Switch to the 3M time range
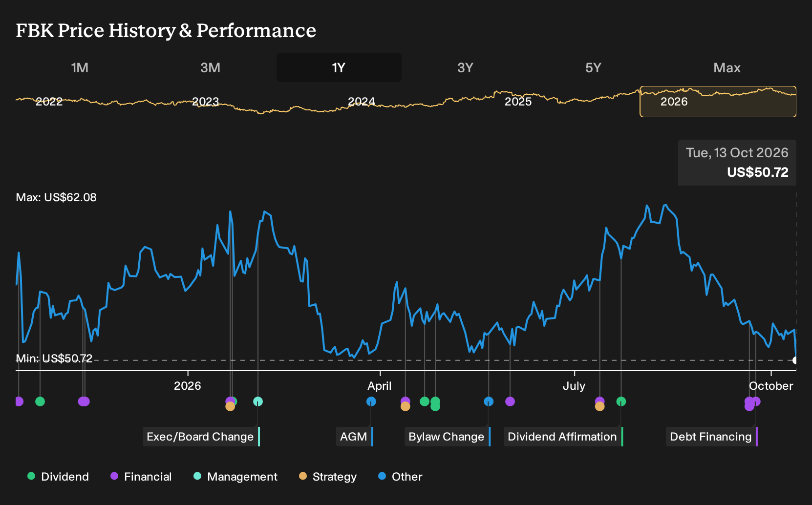The height and width of the screenshot is (505, 812). click(210, 68)
